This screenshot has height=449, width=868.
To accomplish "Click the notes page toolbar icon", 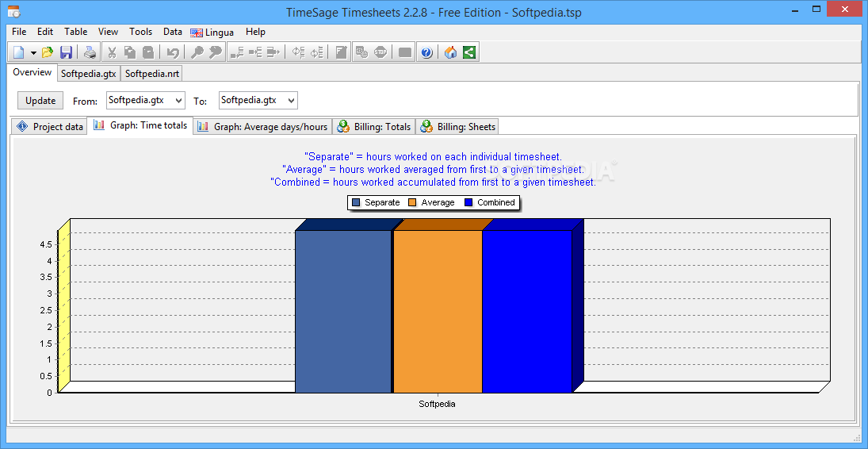I will tap(341, 52).
